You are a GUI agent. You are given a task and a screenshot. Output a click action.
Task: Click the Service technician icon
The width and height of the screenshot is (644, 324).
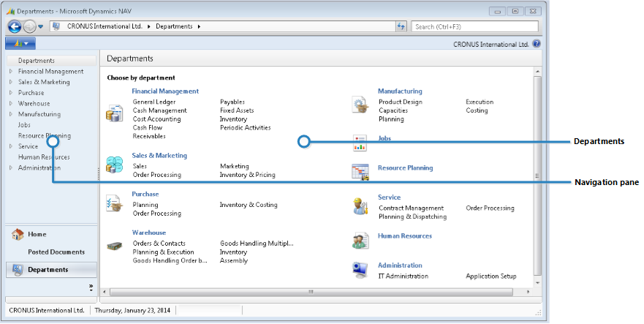coord(360,206)
